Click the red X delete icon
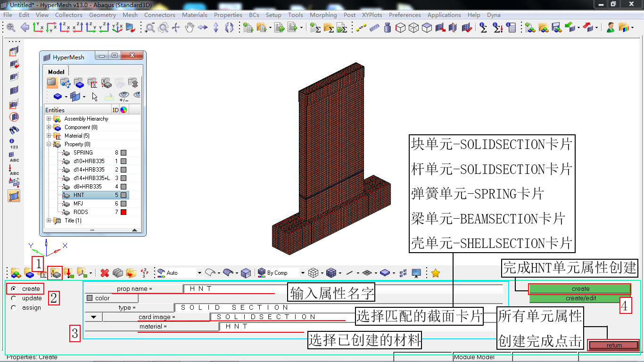This screenshot has width=644, height=362. 105,272
